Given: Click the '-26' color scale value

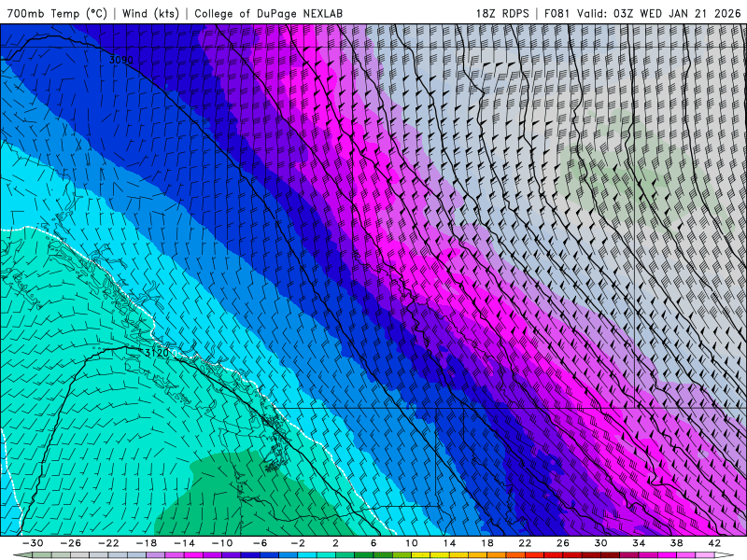Looking at the screenshot, I should coord(71,543).
